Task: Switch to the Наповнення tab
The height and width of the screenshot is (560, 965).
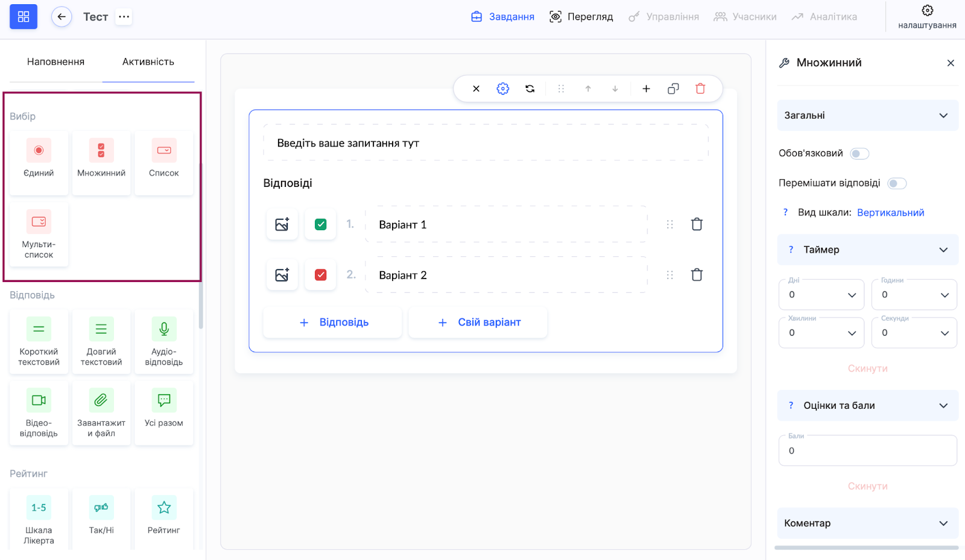Action: 55,62
